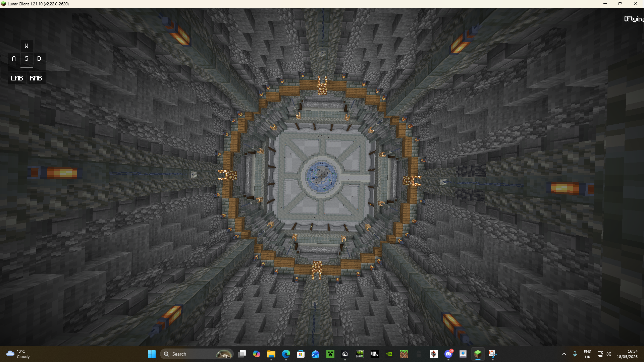
Task: Open Discord with unread notification badge
Action: pos(448,354)
